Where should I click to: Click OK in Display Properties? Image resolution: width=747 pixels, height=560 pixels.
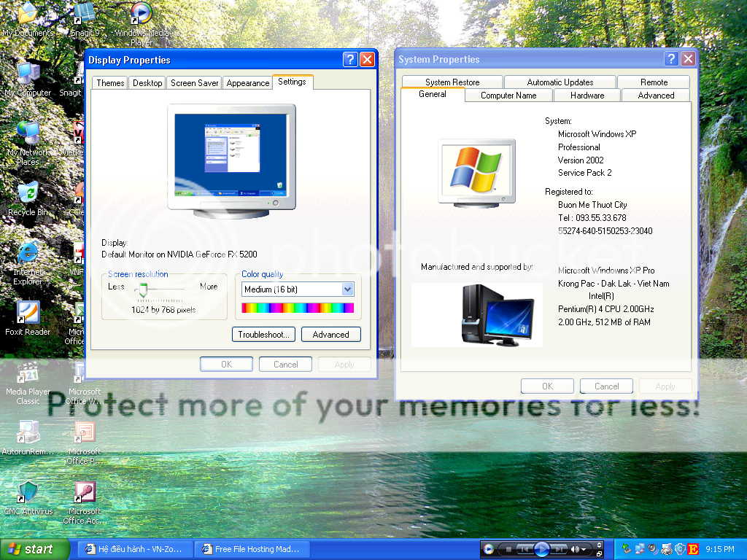pos(226,365)
